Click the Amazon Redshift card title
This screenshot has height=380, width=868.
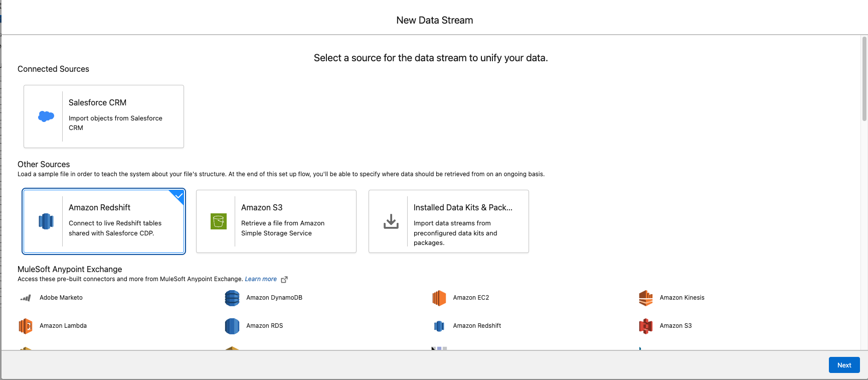pos(99,207)
